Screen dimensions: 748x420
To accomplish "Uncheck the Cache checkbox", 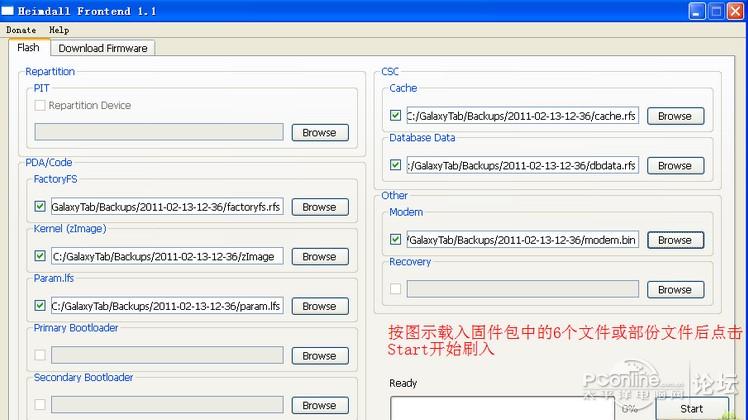I will pyautogui.click(x=395, y=115).
